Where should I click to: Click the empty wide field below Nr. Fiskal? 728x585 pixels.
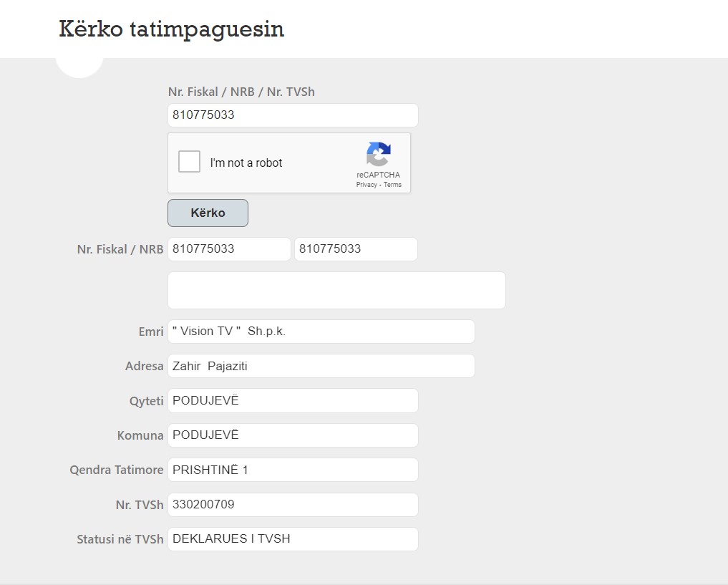pyautogui.click(x=336, y=290)
